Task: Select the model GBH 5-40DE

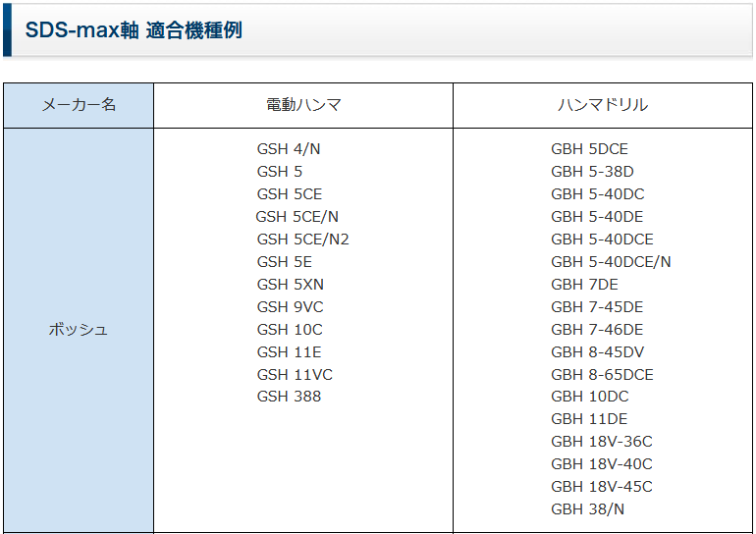Action: pyautogui.click(x=597, y=217)
